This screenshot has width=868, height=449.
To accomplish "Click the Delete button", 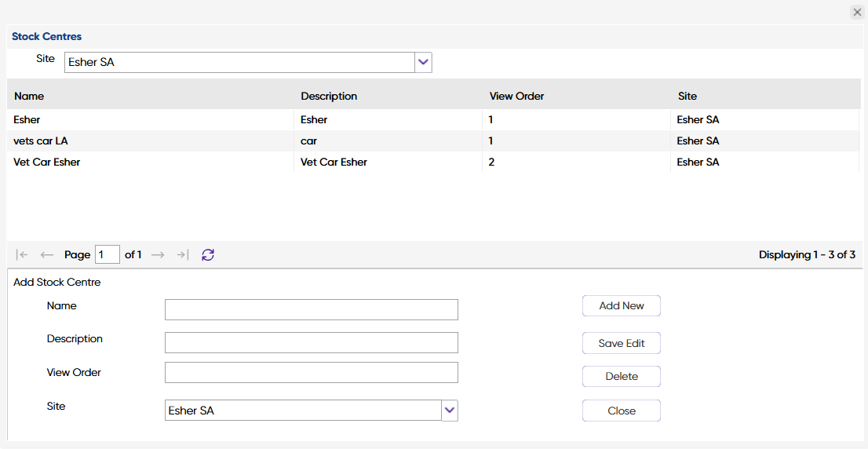I will (x=621, y=377).
